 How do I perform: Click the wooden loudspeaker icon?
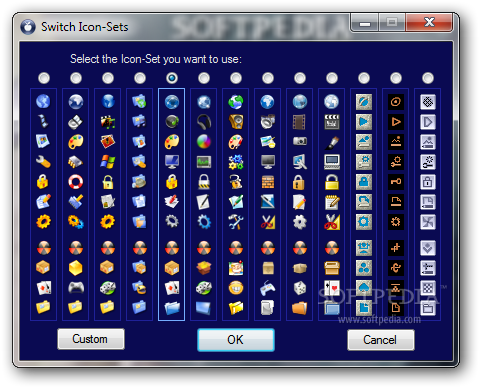[x=236, y=122]
